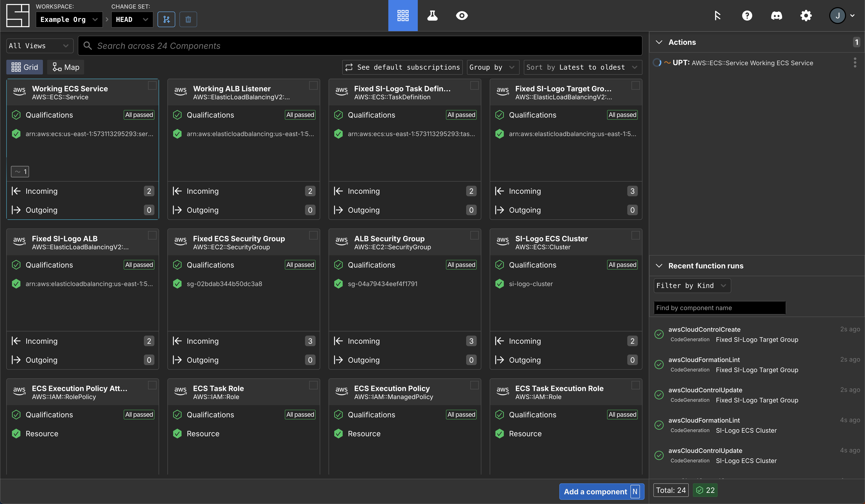The height and width of the screenshot is (504, 865).
Task: Click the qualifications check icon on Fixed SI-Logo ALB card
Action: tap(16, 265)
